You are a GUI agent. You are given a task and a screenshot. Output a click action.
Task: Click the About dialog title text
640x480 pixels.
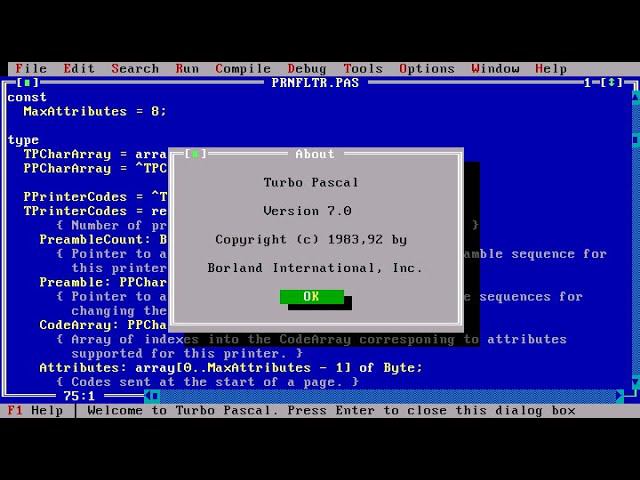(315, 154)
